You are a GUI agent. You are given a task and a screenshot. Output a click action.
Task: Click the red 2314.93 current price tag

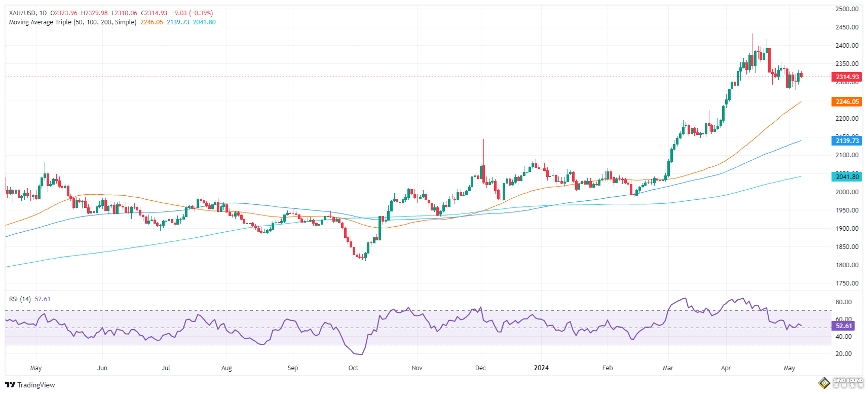coord(847,77)
